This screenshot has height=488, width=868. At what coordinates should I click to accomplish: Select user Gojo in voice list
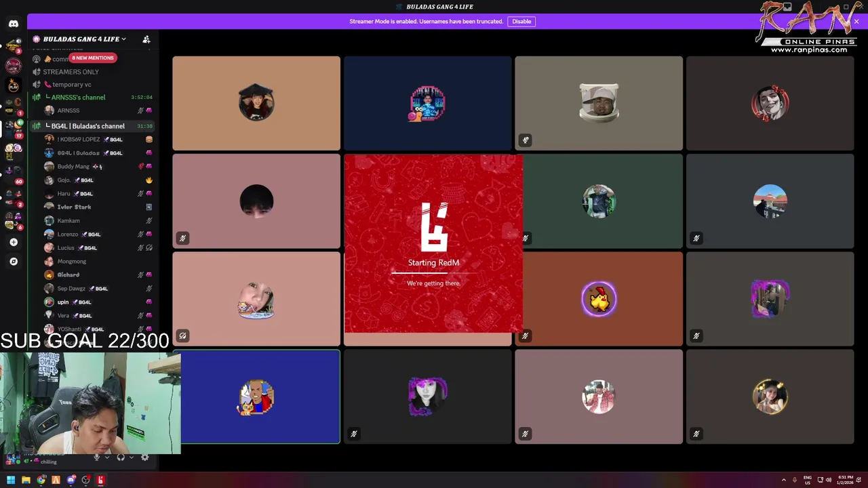click(98, 180)
